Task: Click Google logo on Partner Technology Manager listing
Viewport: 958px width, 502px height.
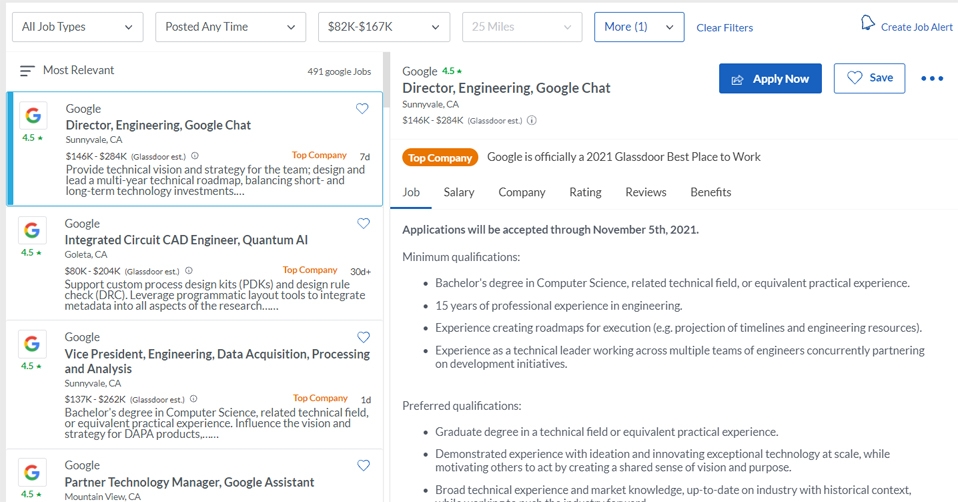Action: click(32, 472)
